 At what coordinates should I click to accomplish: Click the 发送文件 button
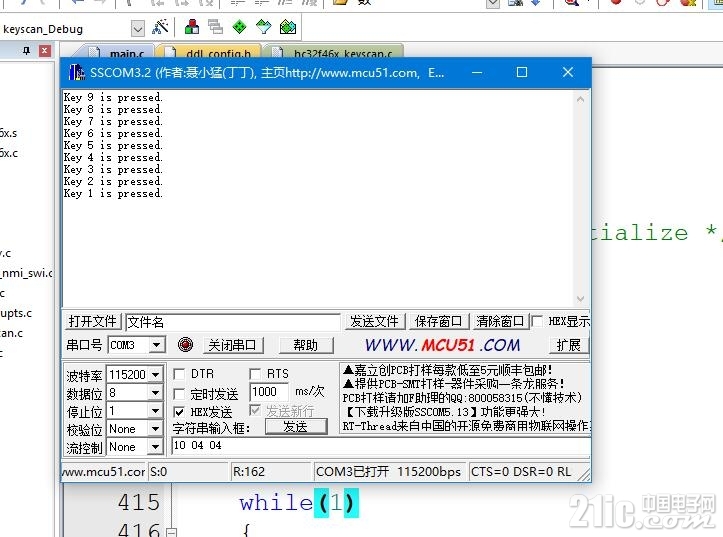(374, 321)
